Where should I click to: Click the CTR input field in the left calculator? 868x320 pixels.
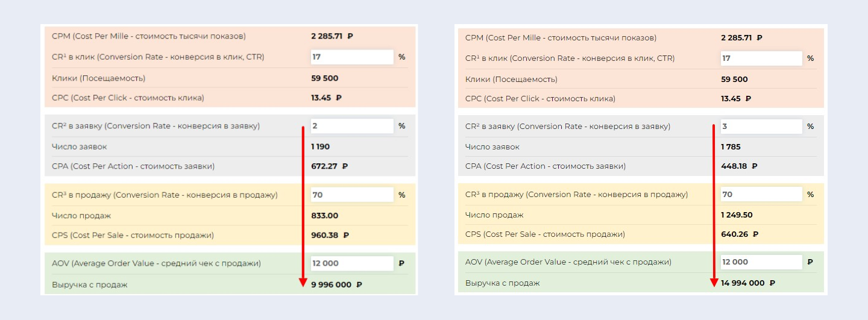[351, 57]
